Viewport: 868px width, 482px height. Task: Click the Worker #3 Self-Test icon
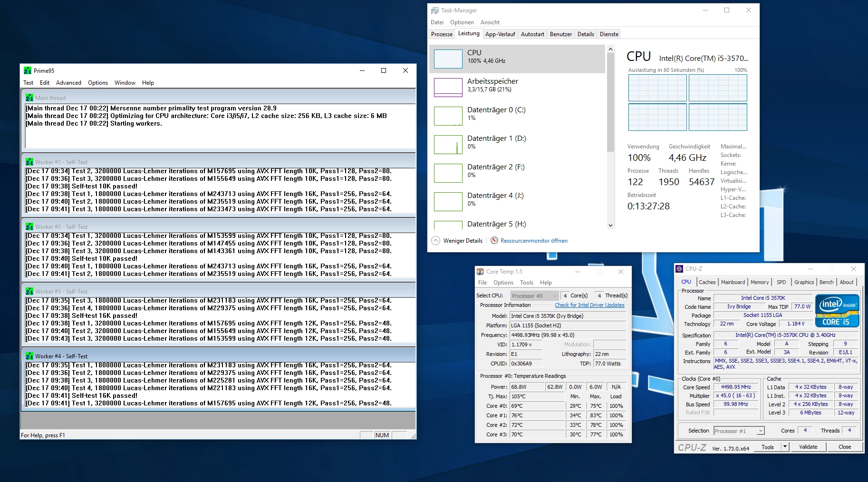[x=29, y=291]
